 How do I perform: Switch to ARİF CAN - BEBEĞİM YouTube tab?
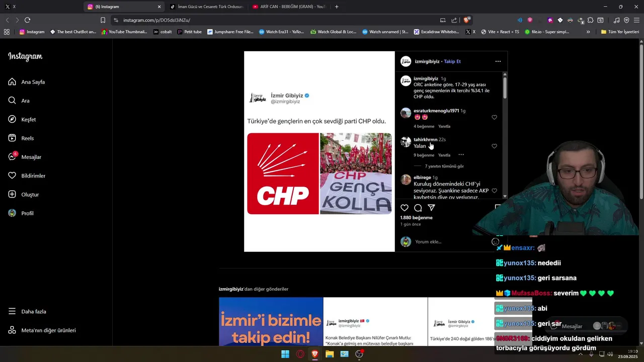coord(289,7)
